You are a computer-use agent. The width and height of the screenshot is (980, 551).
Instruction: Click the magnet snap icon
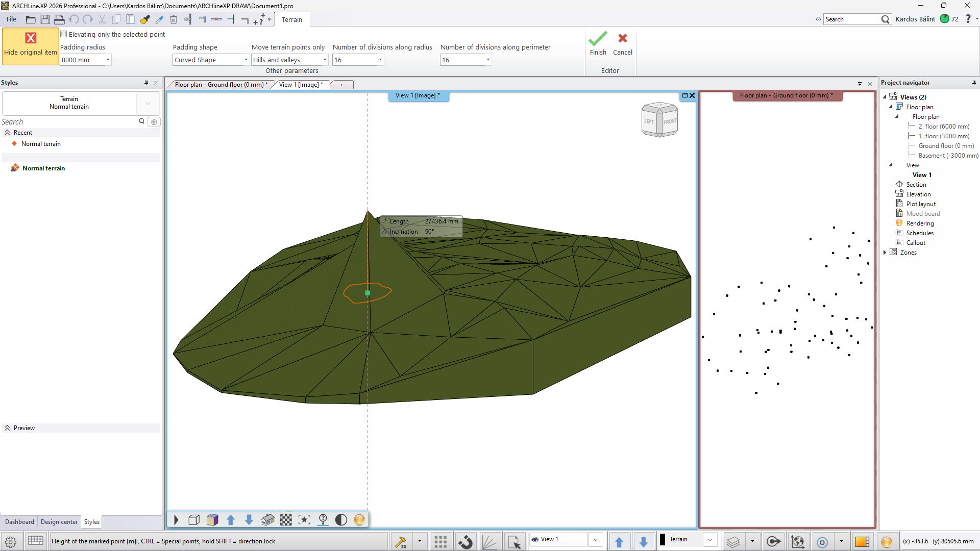(465, 541)
